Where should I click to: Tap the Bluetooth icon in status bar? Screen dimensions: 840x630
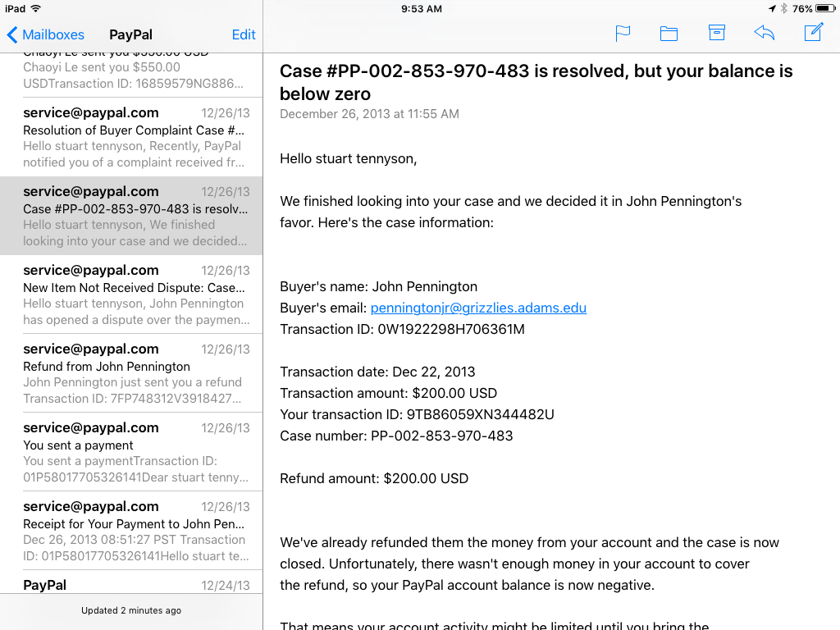(x=783, y=8)
